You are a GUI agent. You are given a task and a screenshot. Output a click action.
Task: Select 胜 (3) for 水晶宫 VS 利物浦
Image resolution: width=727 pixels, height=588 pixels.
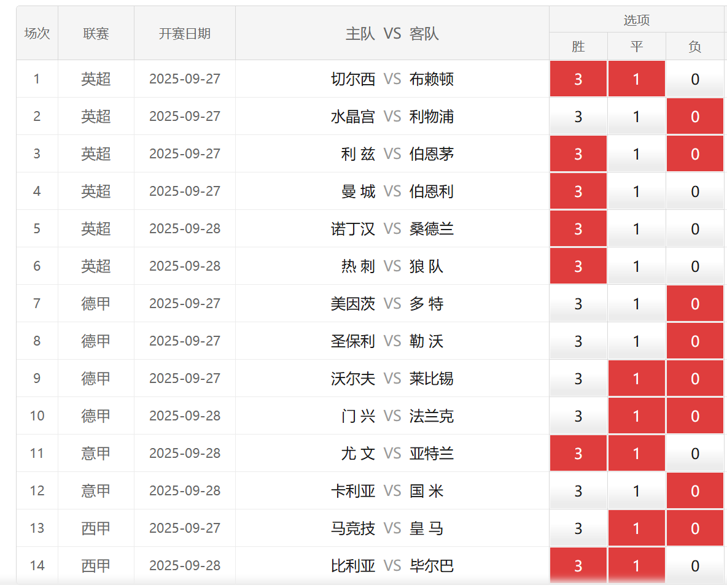click(578, 117)
